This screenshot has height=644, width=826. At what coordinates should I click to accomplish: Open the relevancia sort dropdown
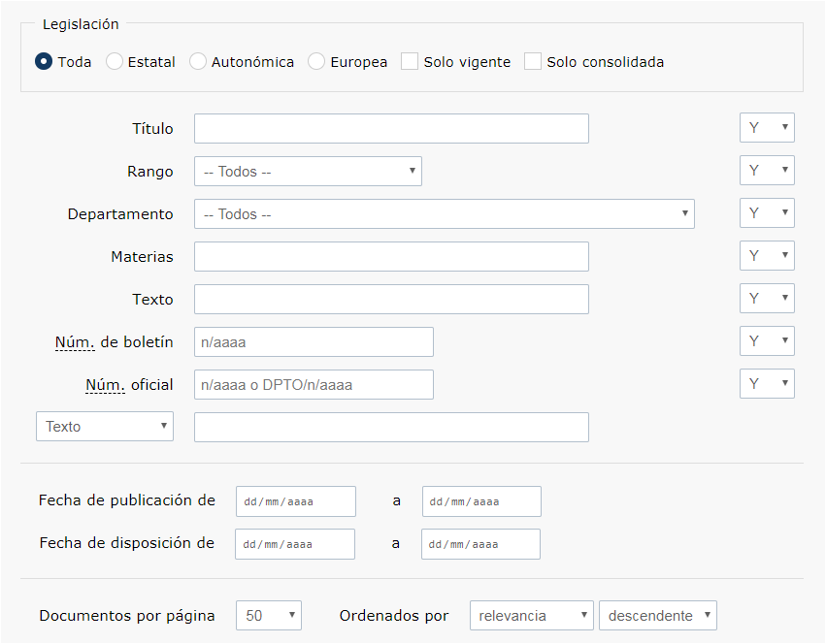(x=532, y=615)
